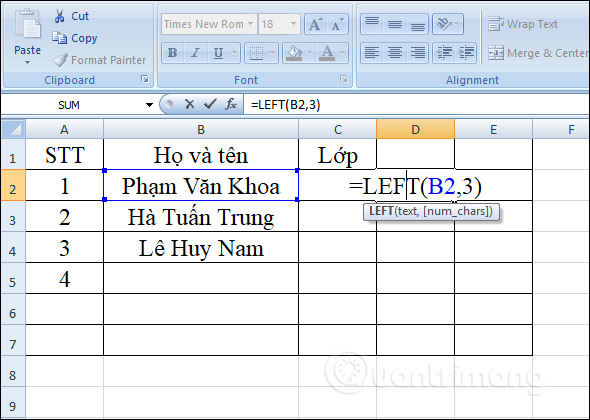The image size is (590, 420).
Task: Click in the formula bar =LEFT(B2,3)
Action: point(416,105)
